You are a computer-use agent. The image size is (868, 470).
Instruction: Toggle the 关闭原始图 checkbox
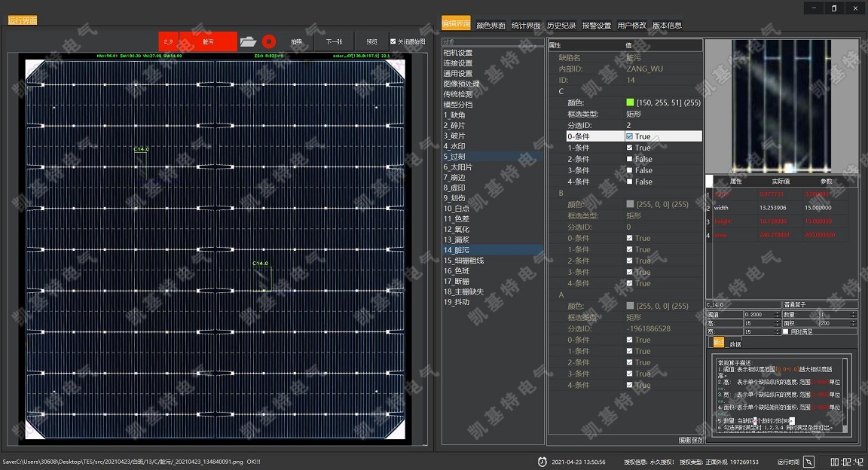click(393, 42)
